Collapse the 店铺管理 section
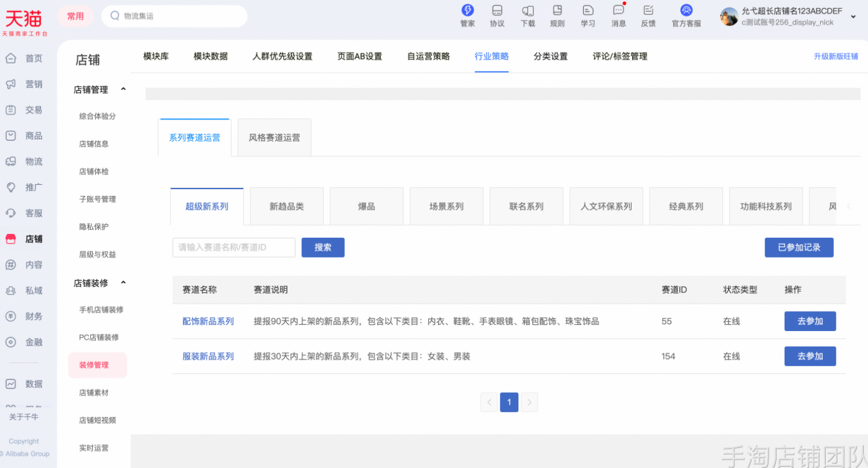868x468 pixels. (123, 90)
